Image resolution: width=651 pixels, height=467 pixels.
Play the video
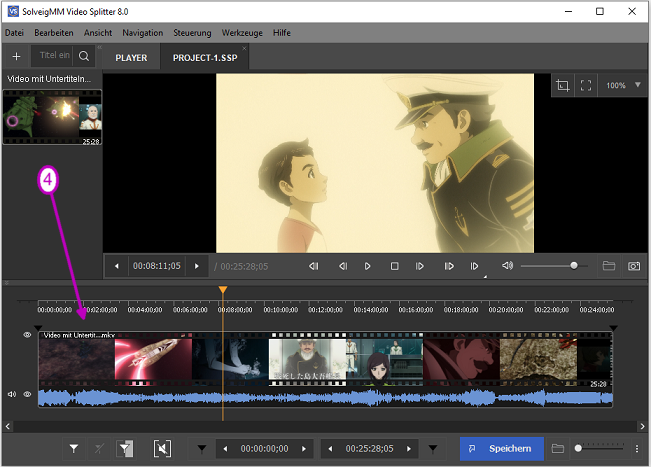[367, 266]
